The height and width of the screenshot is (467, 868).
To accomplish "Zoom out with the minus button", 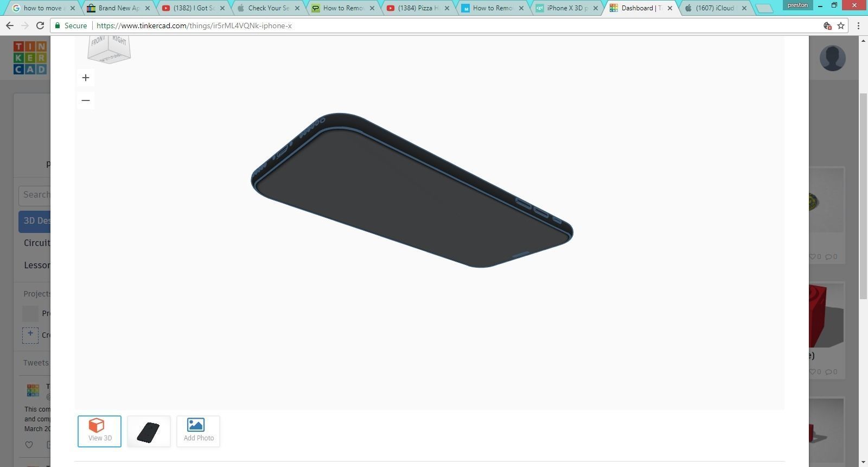I will point(85,100).
